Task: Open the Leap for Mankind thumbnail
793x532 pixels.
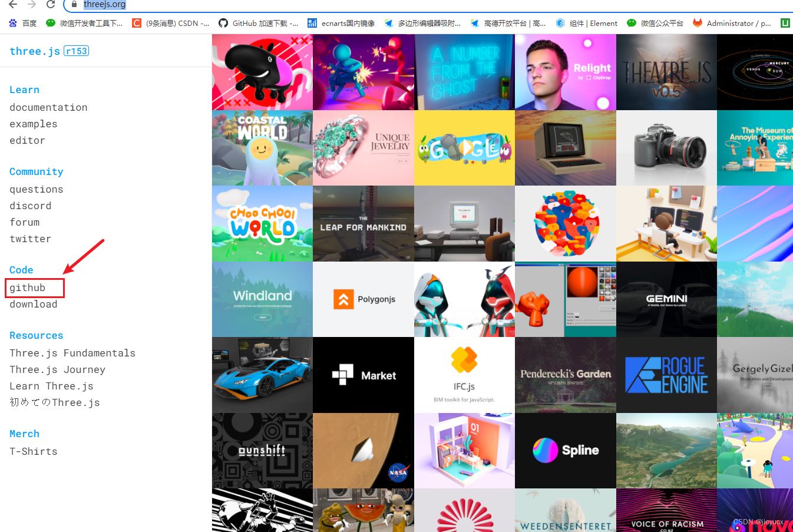Action: [x=364, y=223]
